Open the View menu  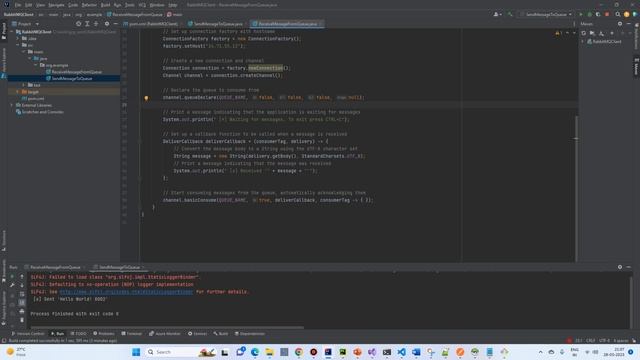pyautogui.click(x=40, y=5)
